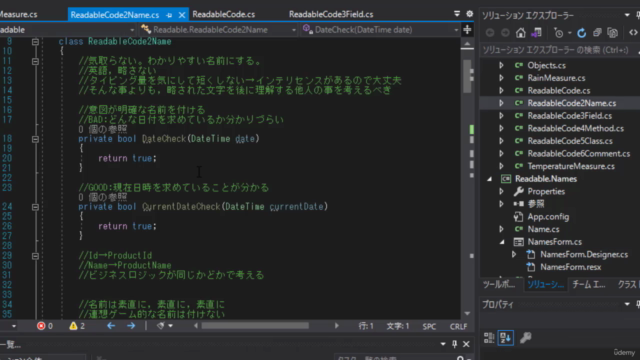Switch Solution Explorer views with the Visual Studio icon
Screen dimensions: 640x360
(x=536, y=33)
